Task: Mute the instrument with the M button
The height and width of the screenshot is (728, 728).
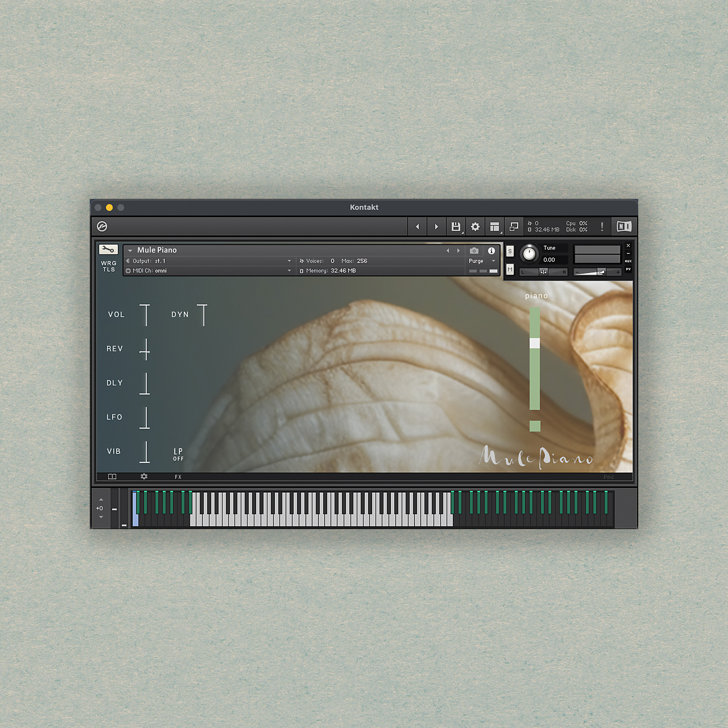Action: (x=510, y=269)
